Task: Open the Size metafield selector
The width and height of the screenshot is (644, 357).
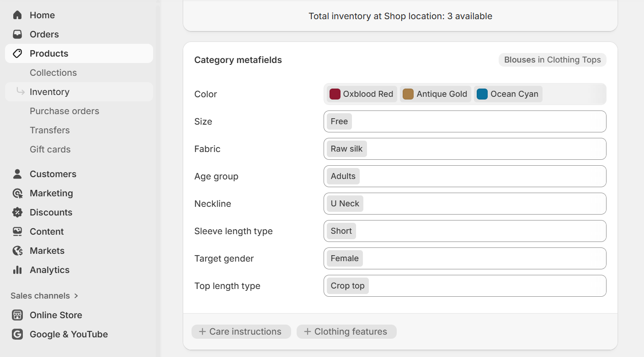Action: tap(465, 121)
